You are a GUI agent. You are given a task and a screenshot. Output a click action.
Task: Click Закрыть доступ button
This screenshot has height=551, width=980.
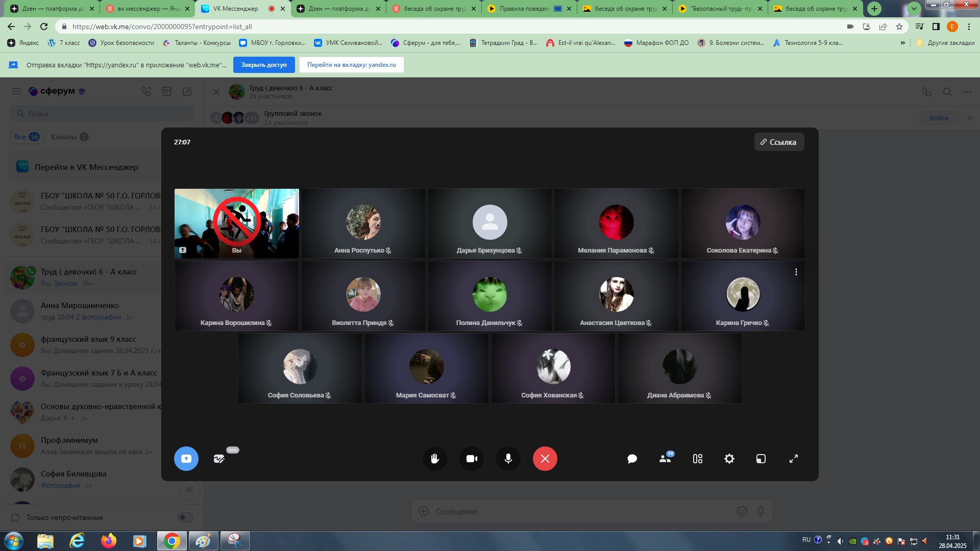(264, 65)
